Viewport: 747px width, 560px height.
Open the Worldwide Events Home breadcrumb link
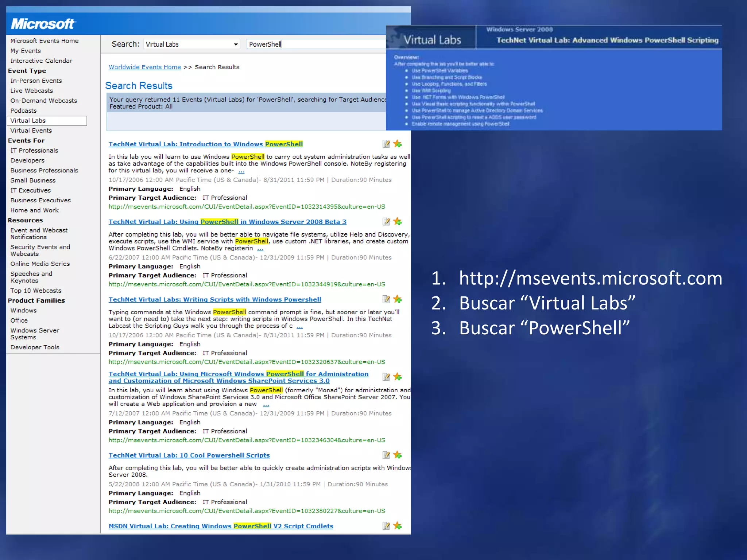(145, 67)
